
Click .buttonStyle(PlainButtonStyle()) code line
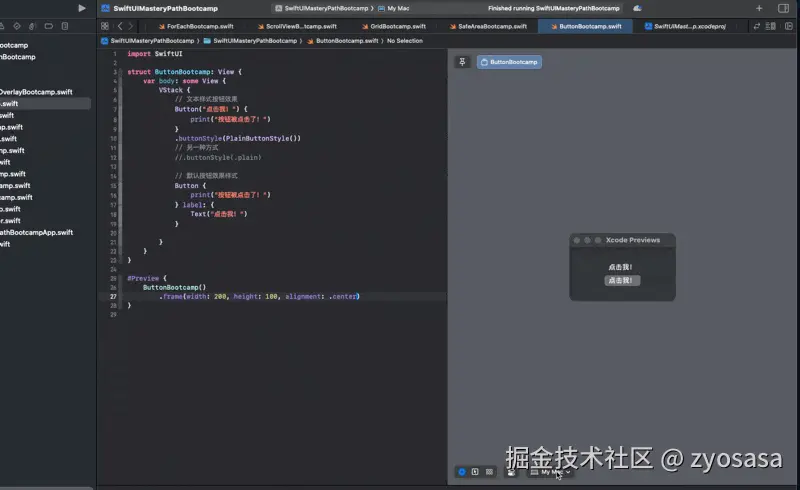point(238,138)
